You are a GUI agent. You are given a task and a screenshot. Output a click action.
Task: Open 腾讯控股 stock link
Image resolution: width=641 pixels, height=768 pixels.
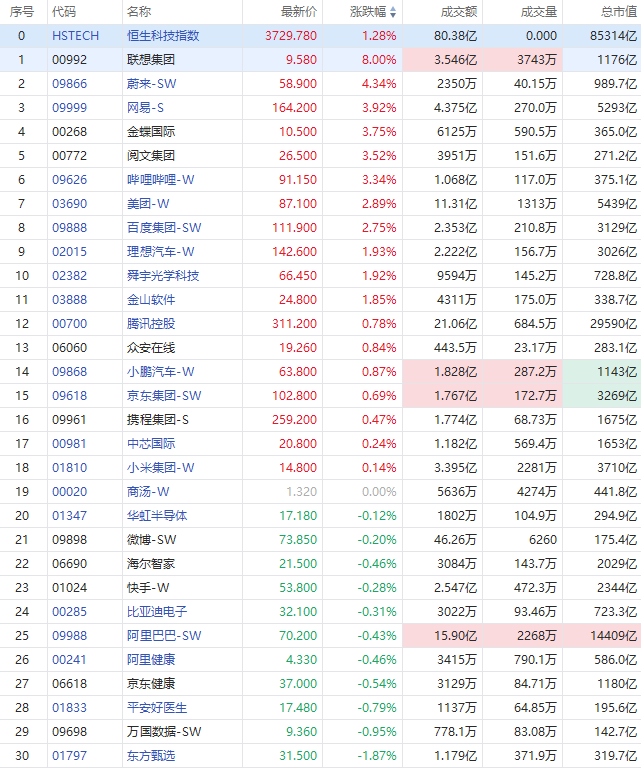tap(151, 324)
